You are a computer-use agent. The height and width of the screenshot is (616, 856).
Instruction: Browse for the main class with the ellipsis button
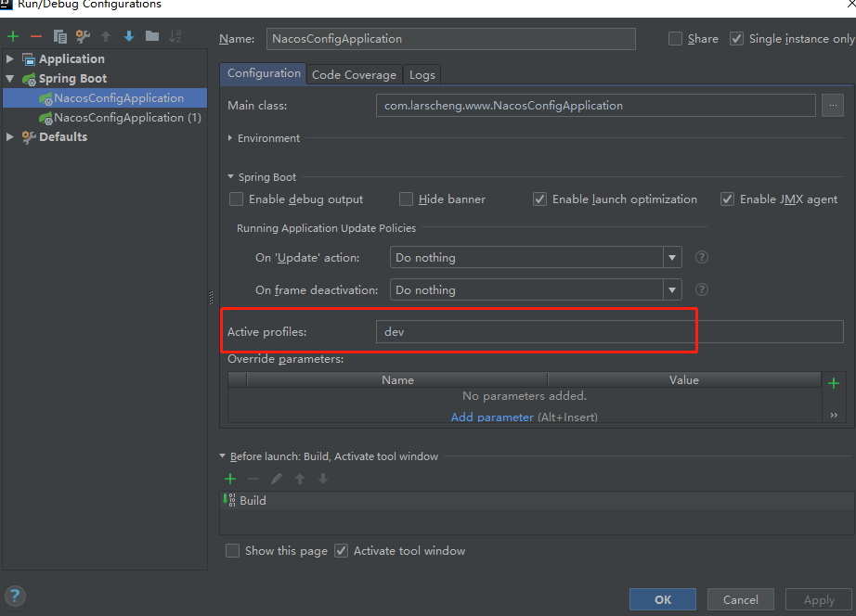[x=833, y=106]
